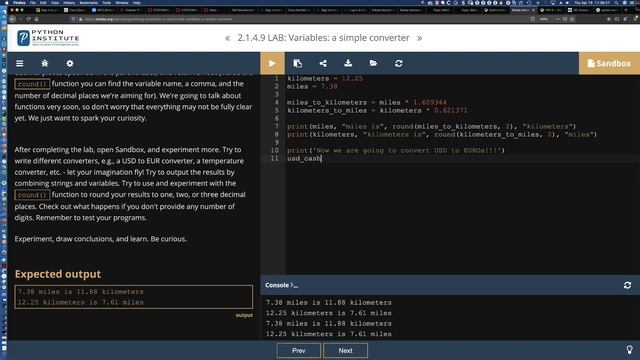Open the Tools menu in the menu bar
The height and width of the screenshot is (360, 640).
(x=107, y=2)
